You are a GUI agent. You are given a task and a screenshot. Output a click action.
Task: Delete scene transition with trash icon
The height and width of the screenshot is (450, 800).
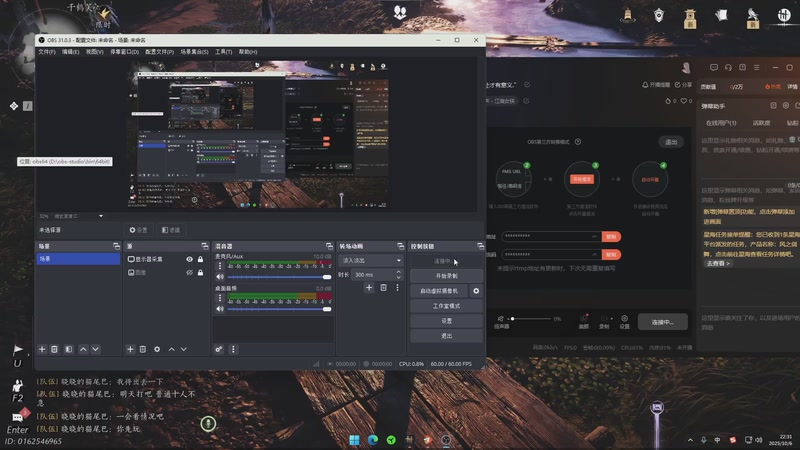click(383, 288)
